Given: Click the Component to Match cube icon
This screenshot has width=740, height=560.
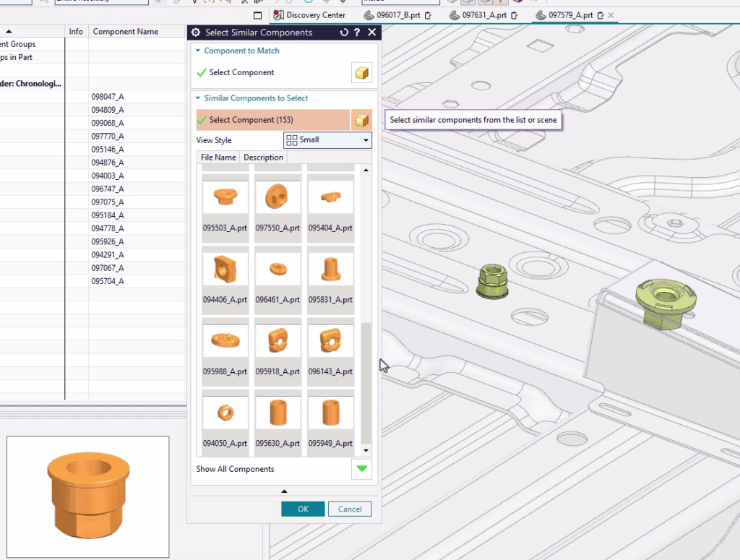Looking at the screenshot, I should [x=361, y=73].
